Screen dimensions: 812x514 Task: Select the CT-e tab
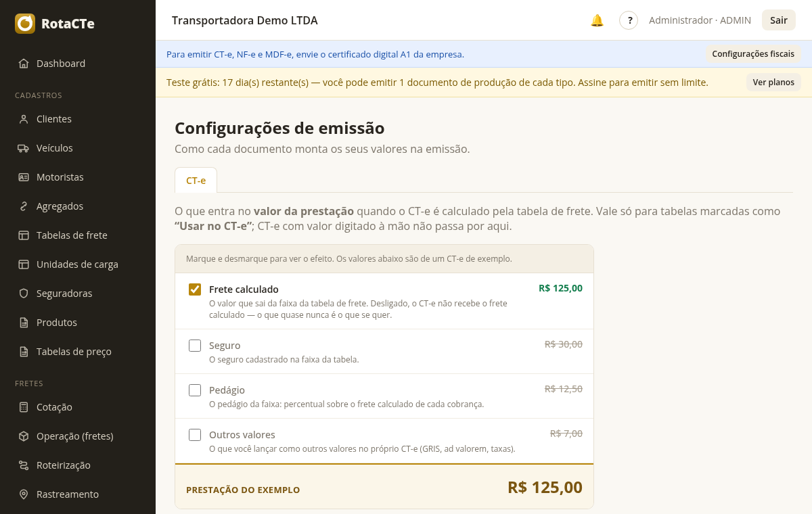pos(196,181)
